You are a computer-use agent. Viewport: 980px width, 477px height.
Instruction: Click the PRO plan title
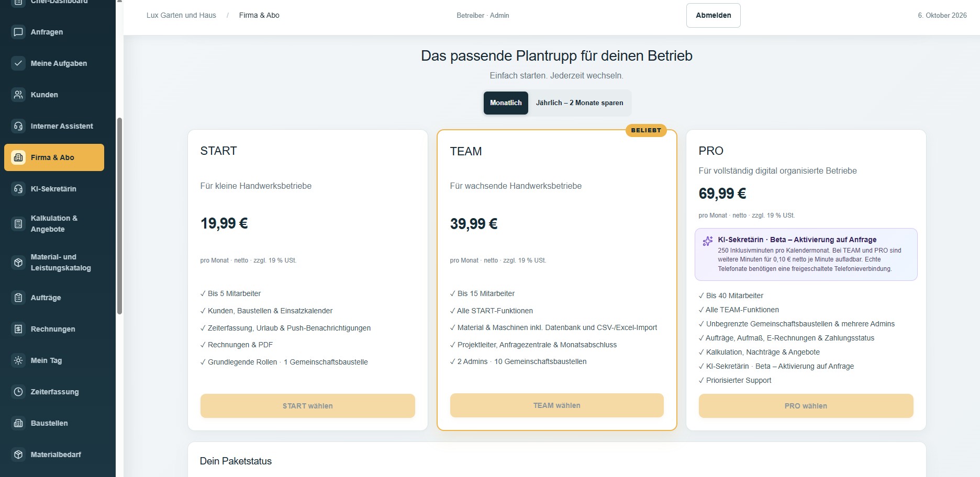[711, 151]
